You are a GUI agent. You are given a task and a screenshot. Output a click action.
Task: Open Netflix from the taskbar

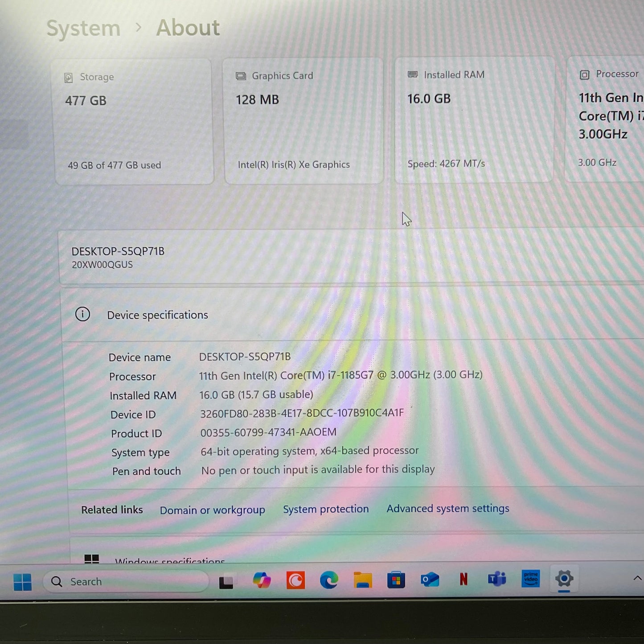click(464, 579)
